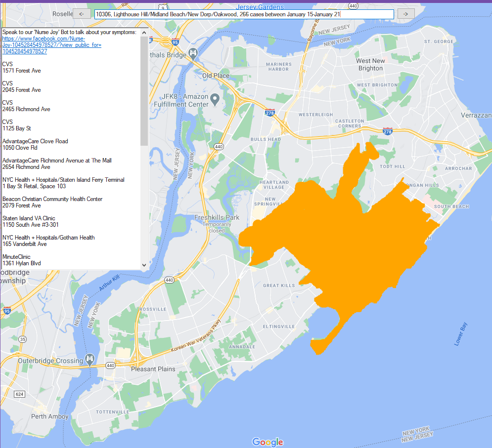Select the 'CVS 2465 Richmond Ave' entry
This screenshot has height=448, width=492.
click(26, 106)
